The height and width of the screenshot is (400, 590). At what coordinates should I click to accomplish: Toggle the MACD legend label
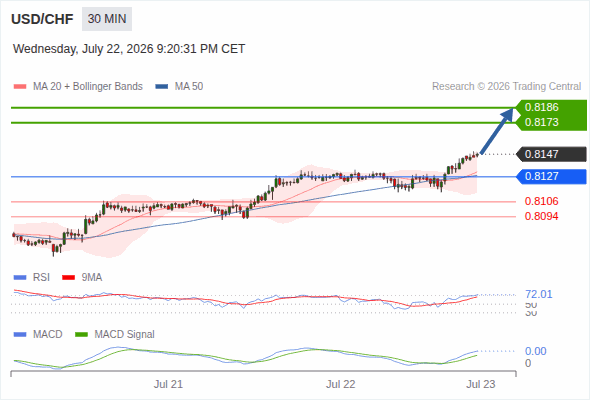coord(47,334)
